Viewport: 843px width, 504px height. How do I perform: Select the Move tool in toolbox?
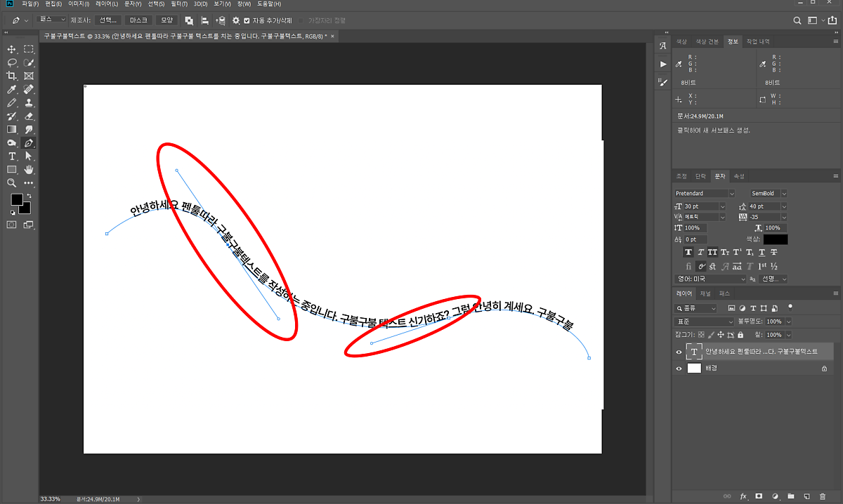tap(12, 49)
